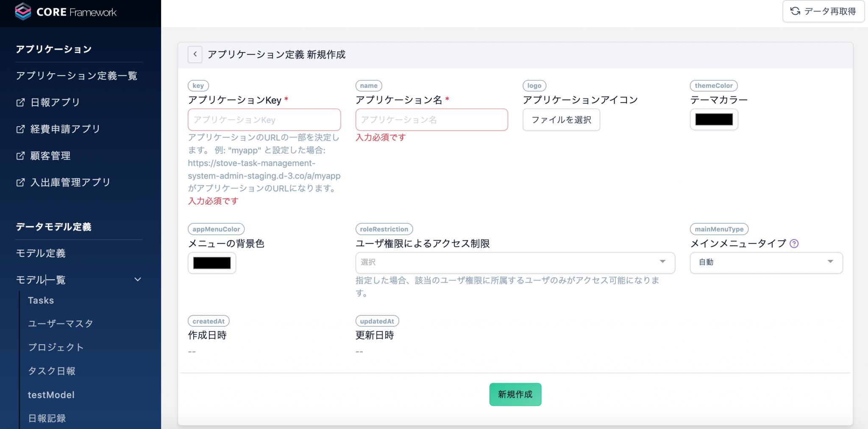Select Tasks in the model list
868x429 pixels.
pyautogui.click(x=41, y=300)
